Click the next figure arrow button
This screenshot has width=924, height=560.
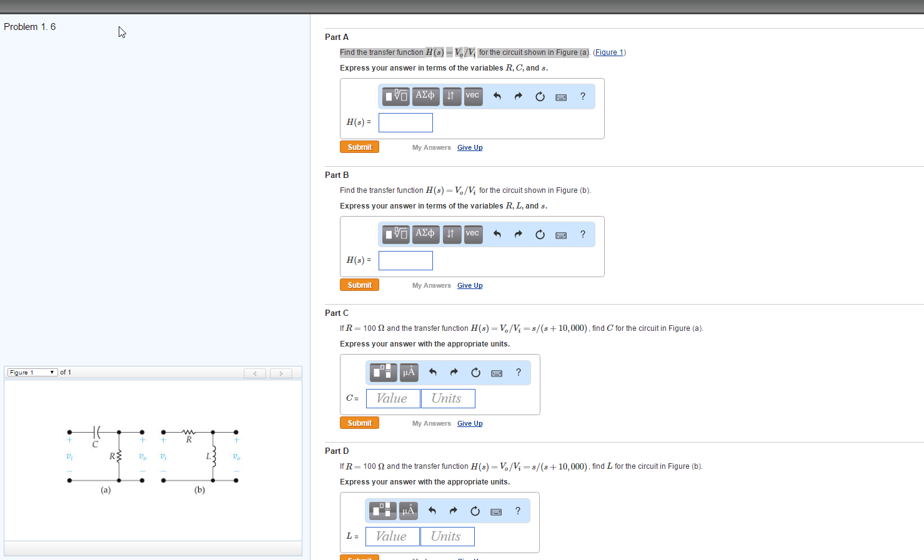[281, 373]
